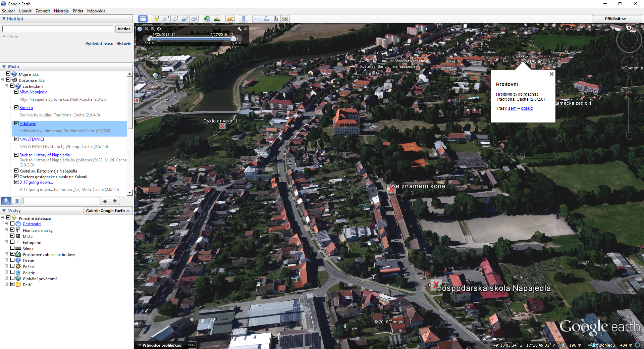This screenshot has height=349, width=644.
Task: Open time slider wrench settings
Action: click(239, 29)
